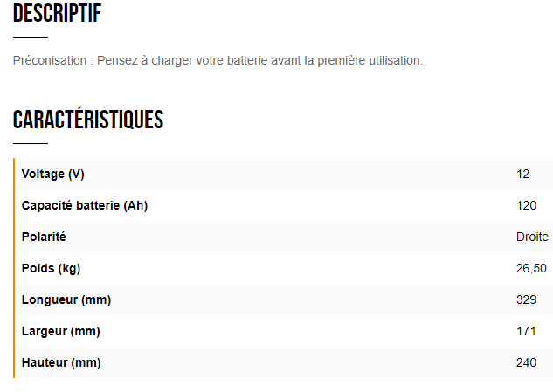
Task: Click the voltage value 12
Action: [522, 174]
